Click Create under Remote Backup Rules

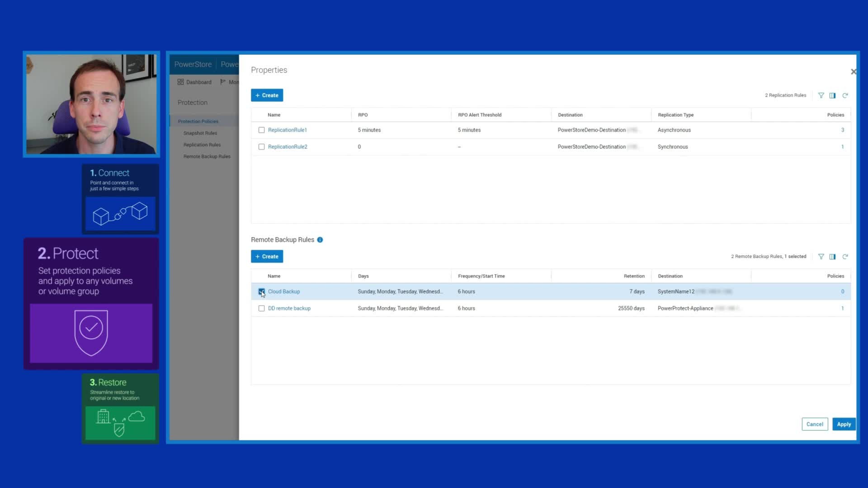[267, 256]
